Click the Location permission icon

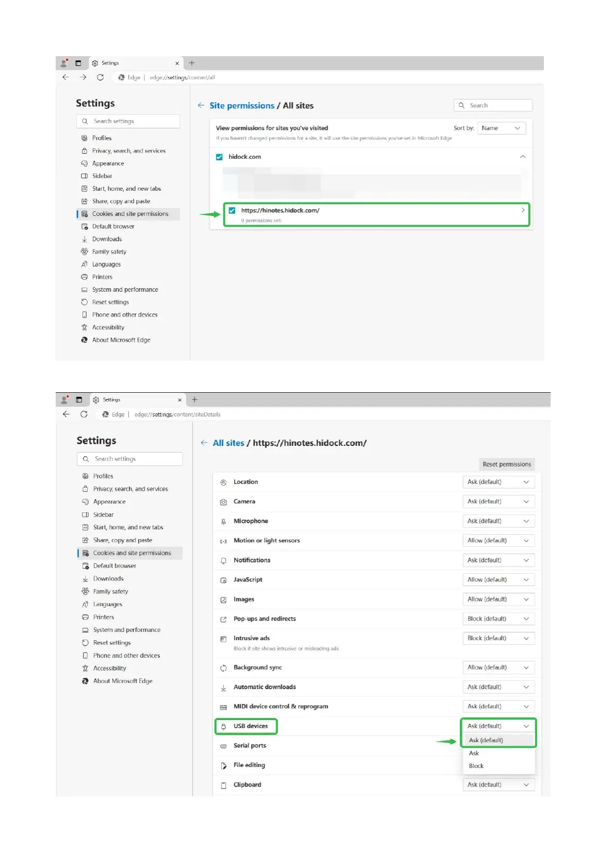223,482
